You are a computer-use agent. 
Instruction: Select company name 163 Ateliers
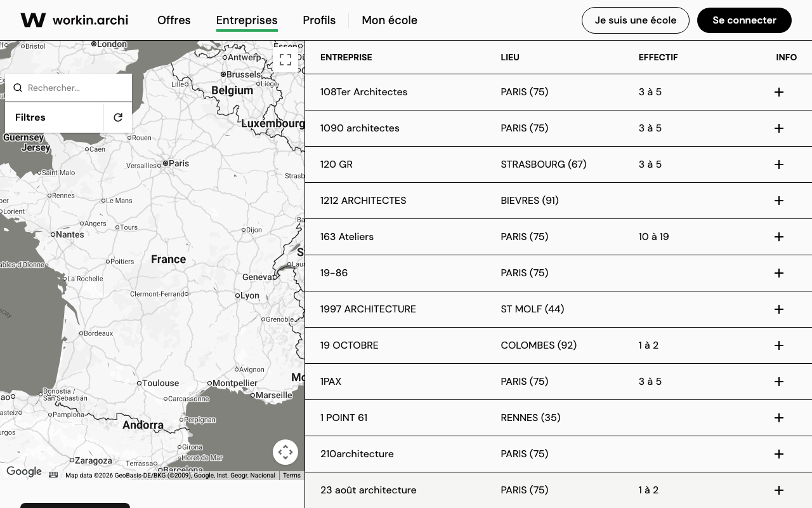(347, 237)
